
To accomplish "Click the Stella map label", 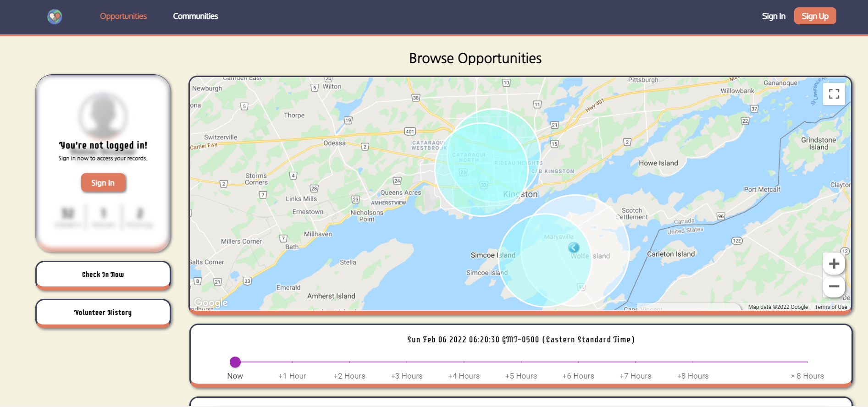I will (x=348, y=263).
